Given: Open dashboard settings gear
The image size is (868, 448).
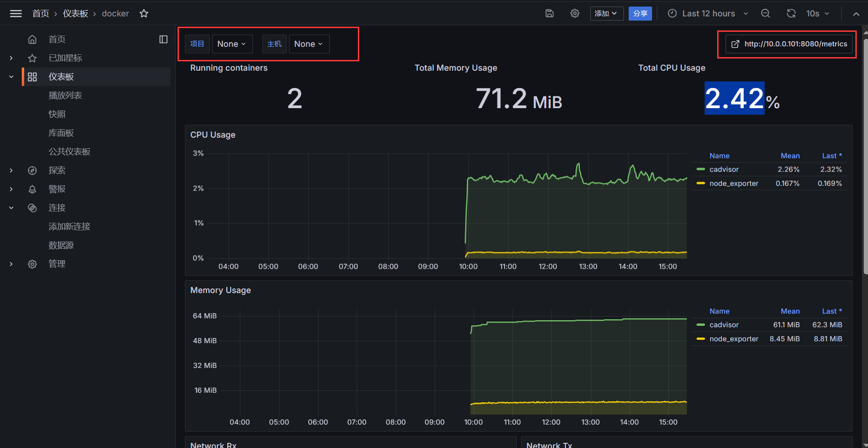Looking at the screenshot, I should (575, 14).
